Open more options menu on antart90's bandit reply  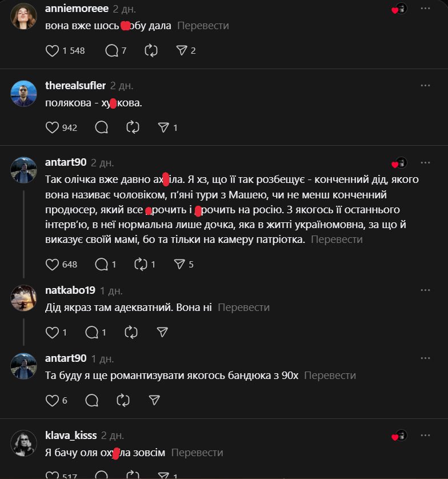point(425,358)
